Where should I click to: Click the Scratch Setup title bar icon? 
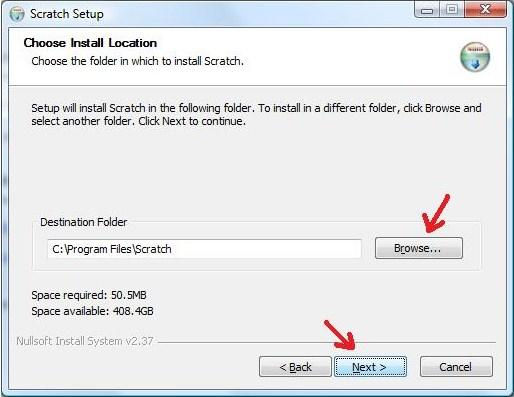[17, 14]
